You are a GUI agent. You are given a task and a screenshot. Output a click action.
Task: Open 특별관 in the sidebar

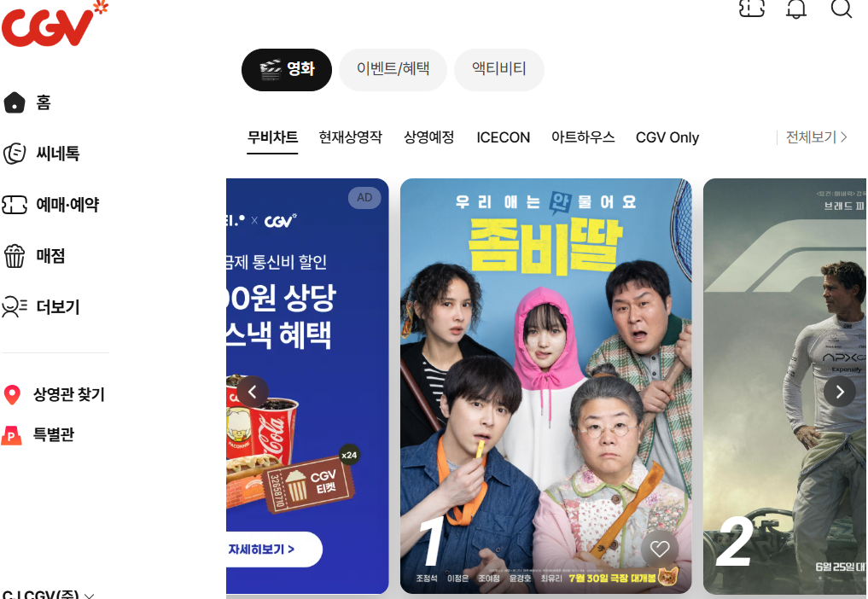click(38, 435)
